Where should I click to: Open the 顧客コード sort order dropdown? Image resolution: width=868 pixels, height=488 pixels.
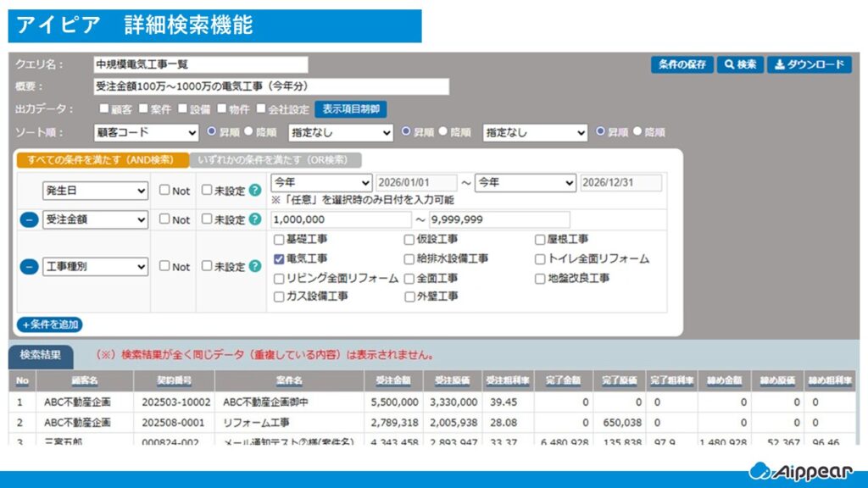pyautogui.click(x=146, y=133)
